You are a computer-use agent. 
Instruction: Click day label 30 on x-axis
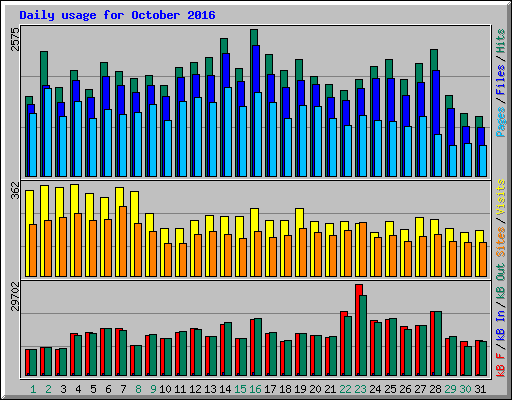pyautogui.click(x=465, y=389)
